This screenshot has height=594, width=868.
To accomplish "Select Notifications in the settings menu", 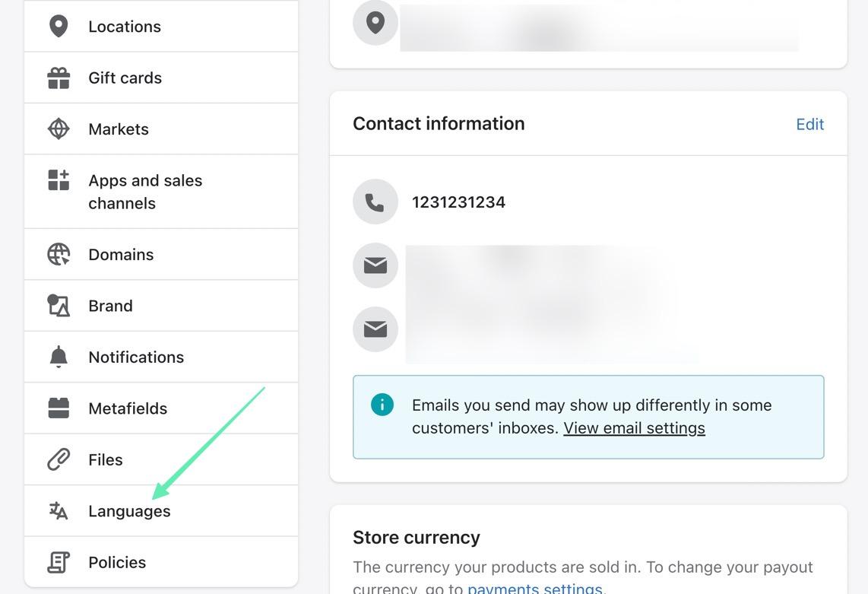I will (136, 357).
